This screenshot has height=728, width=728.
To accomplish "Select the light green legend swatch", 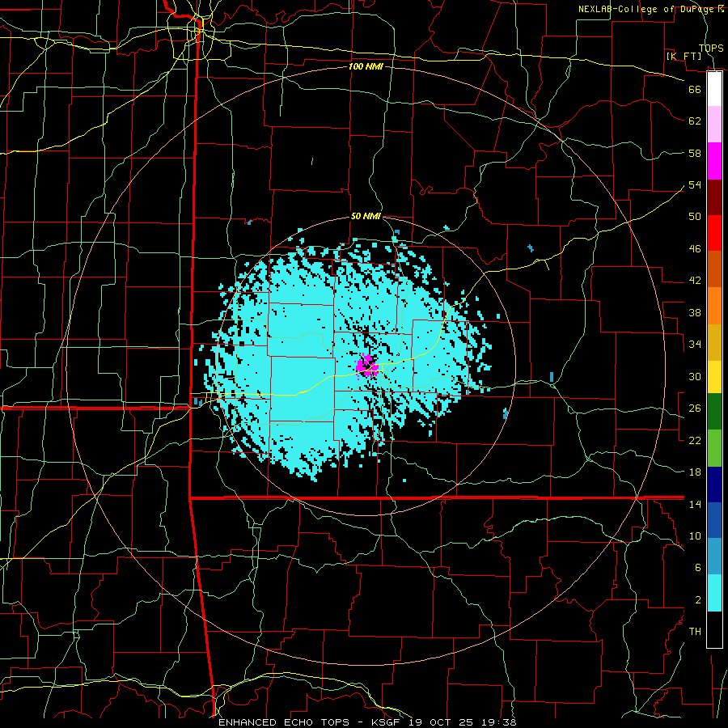I will pyautogui.click(x=714, y=448).
